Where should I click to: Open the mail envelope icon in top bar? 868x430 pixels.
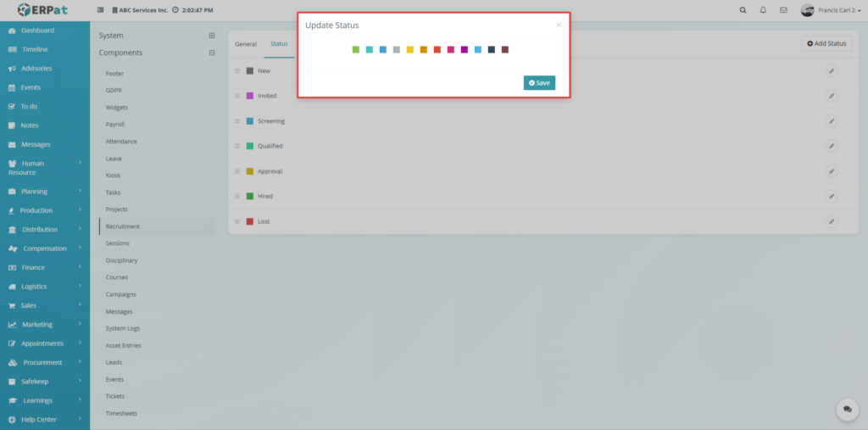coord(783,10)
